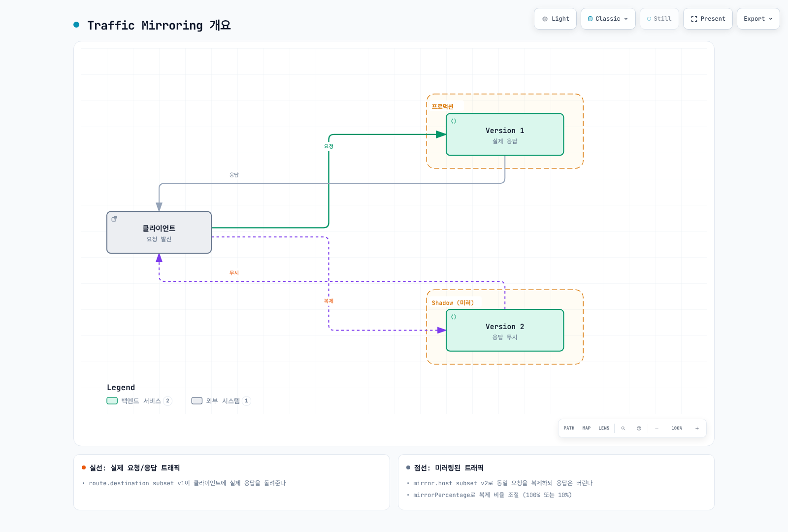Switch to the LENS view

(604, 428)
